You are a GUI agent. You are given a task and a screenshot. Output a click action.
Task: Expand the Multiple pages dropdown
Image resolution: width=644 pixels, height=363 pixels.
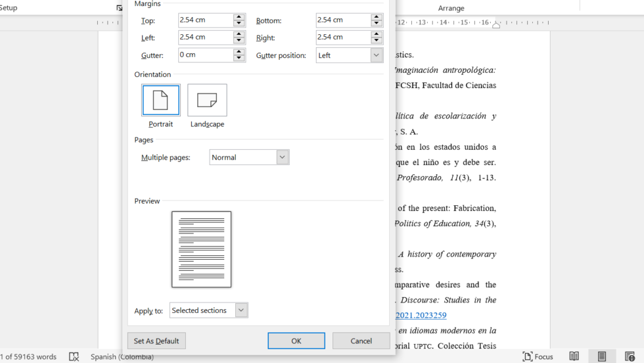[282, 157]
